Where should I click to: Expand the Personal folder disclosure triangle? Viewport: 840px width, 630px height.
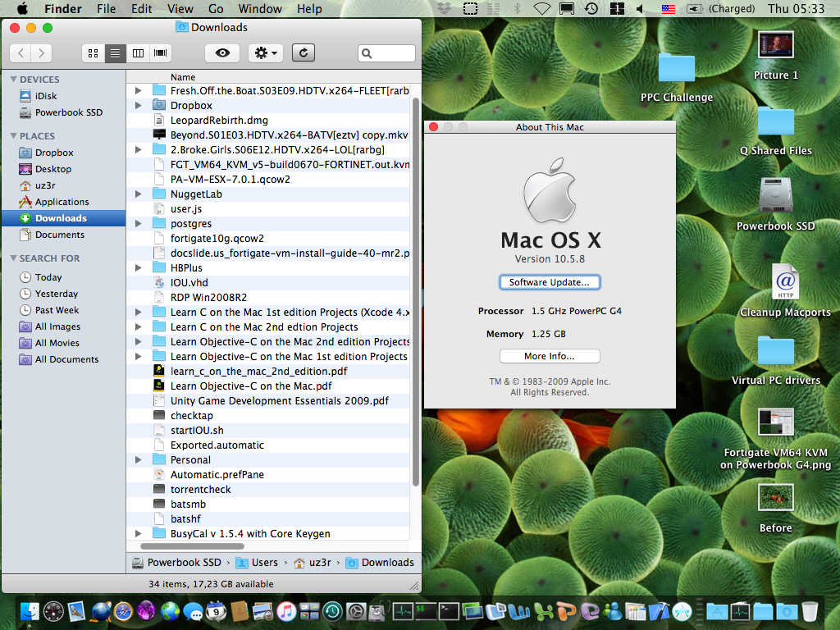point(139,460)
